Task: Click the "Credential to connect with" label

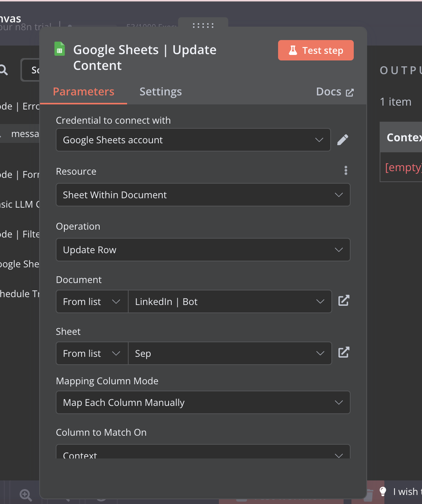Action: pyautogui.click(x=113, y=121)
